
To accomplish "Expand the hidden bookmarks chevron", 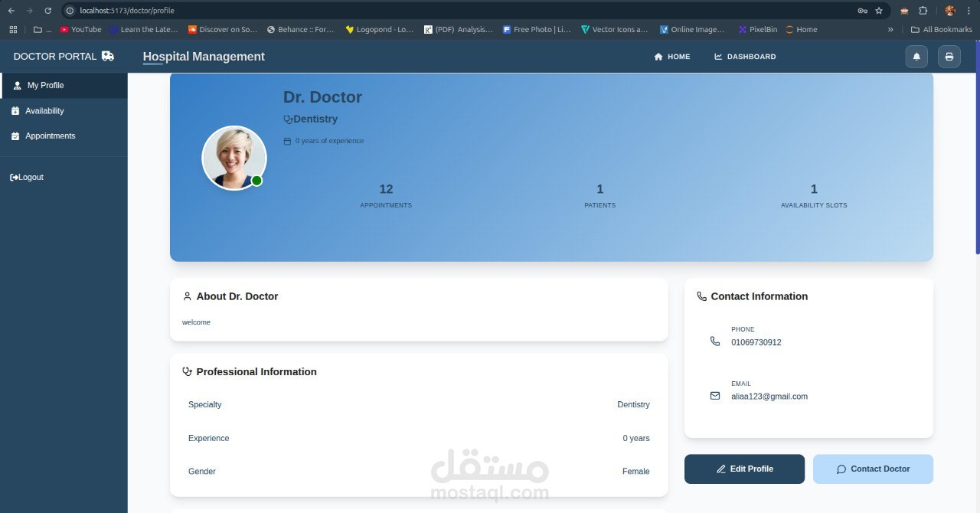I will [x=890, y=30].
